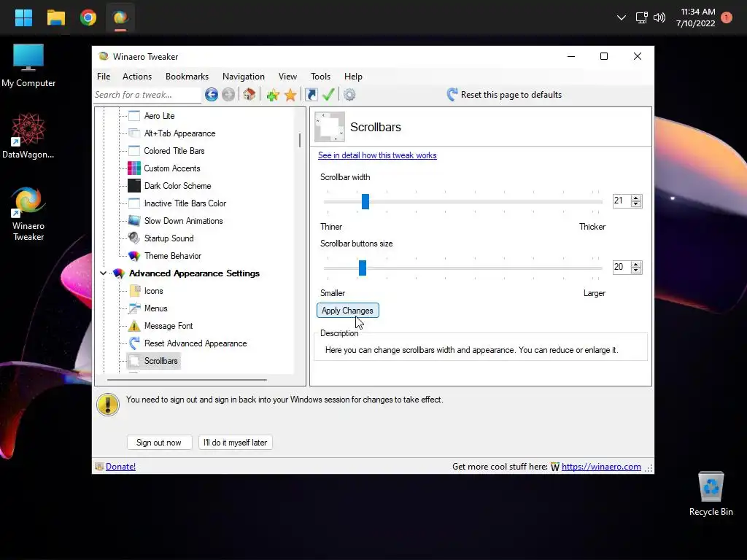
Task: Click the volume speaker tray icon
Action: click(659, 17)
